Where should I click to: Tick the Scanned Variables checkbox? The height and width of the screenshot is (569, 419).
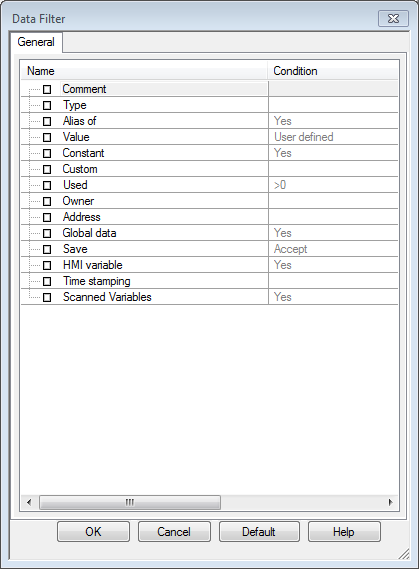47,297
